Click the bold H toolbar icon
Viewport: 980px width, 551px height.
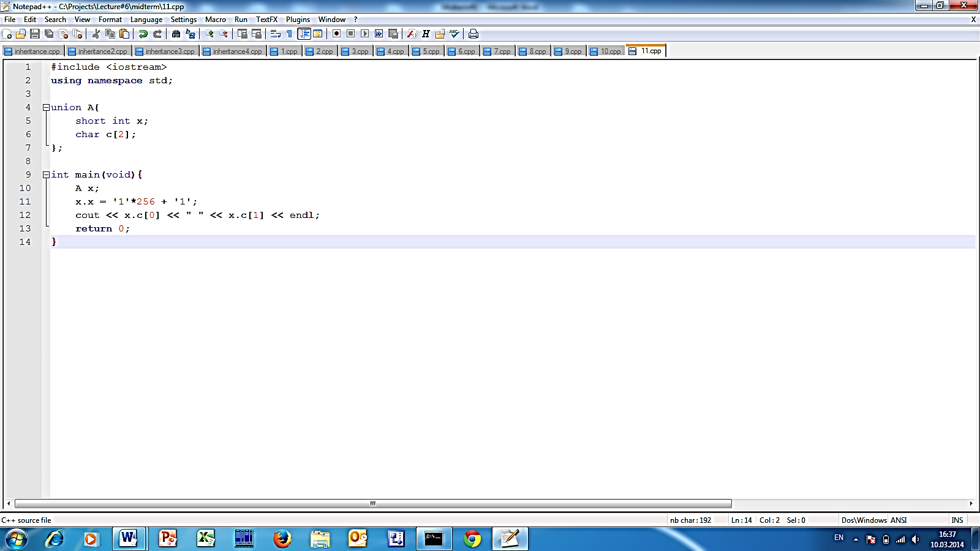pyautogui.click(x=426, y=34)
